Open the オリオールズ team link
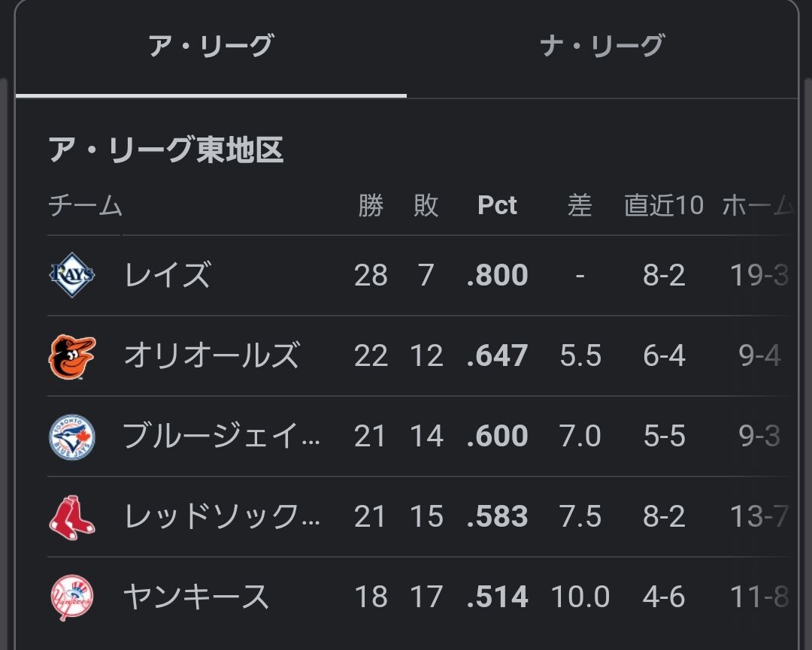 tap(211, 356)
